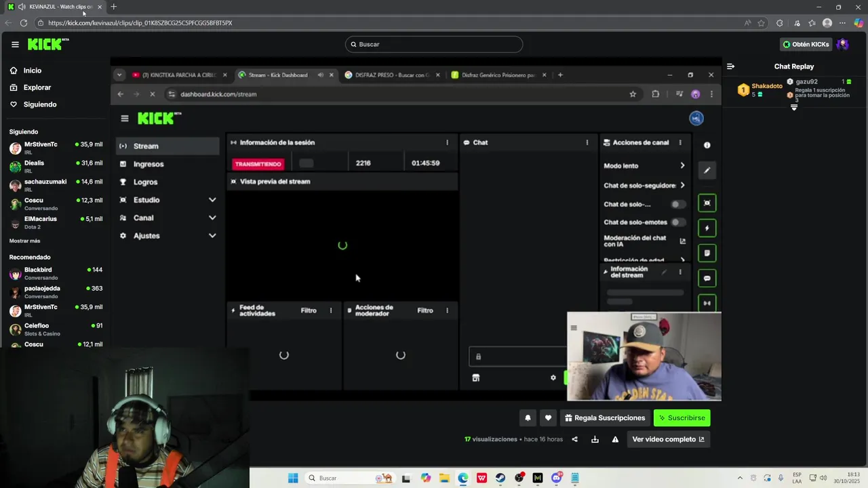
Task: Open Discord from the taskbar
Action: [x=556, y=478]
